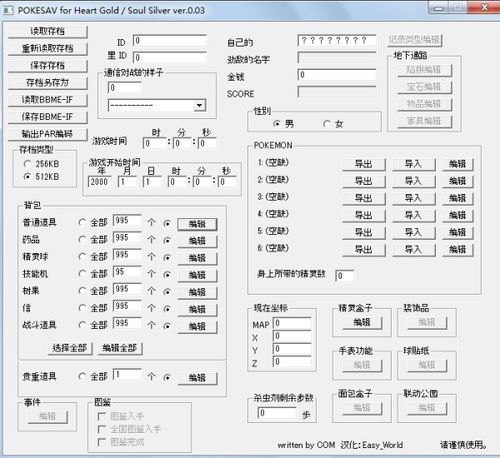
Task: Click the 技能机 quantity field 95
Action: point(127,272)
